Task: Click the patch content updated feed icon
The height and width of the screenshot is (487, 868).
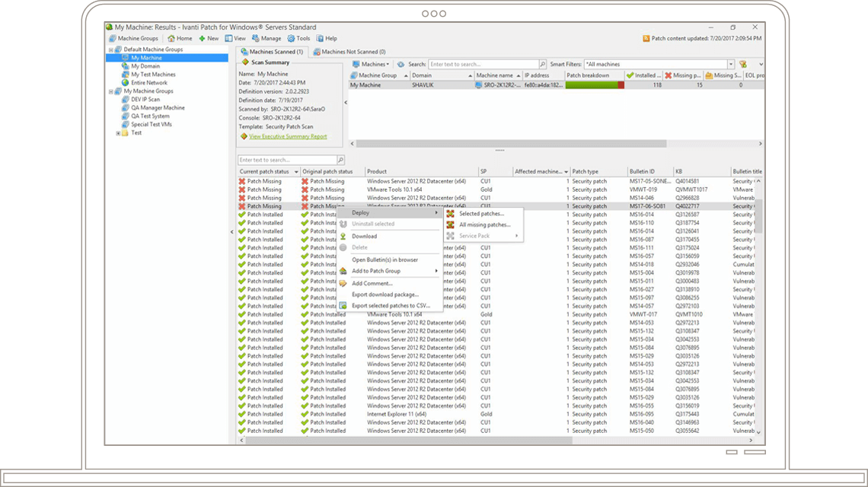Action: point(646,39)
